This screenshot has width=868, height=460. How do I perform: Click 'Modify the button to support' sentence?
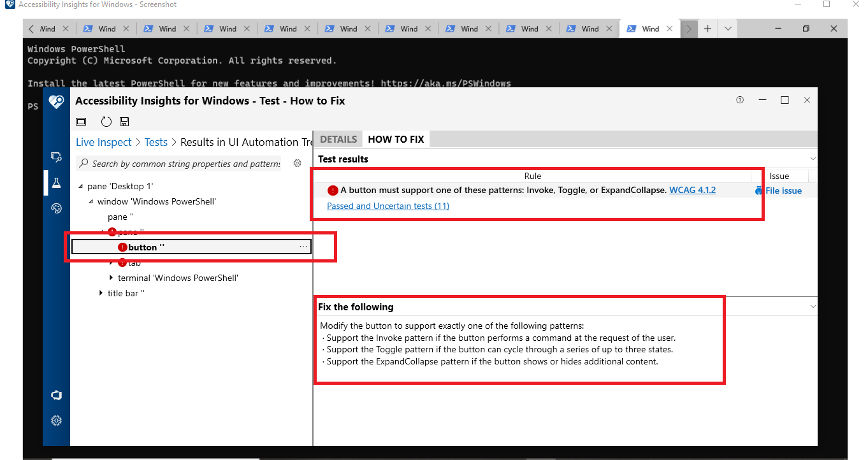tap(452, 326)
